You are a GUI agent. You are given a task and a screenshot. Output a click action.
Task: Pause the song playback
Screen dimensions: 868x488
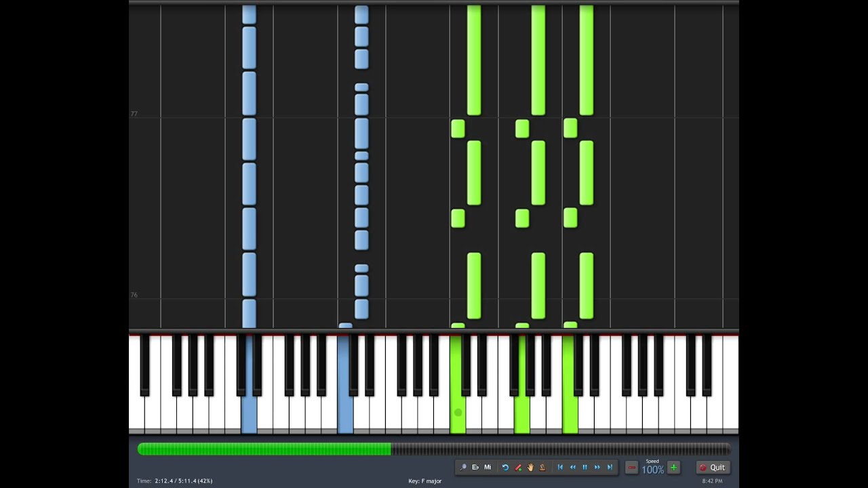(x=585, y=467)
